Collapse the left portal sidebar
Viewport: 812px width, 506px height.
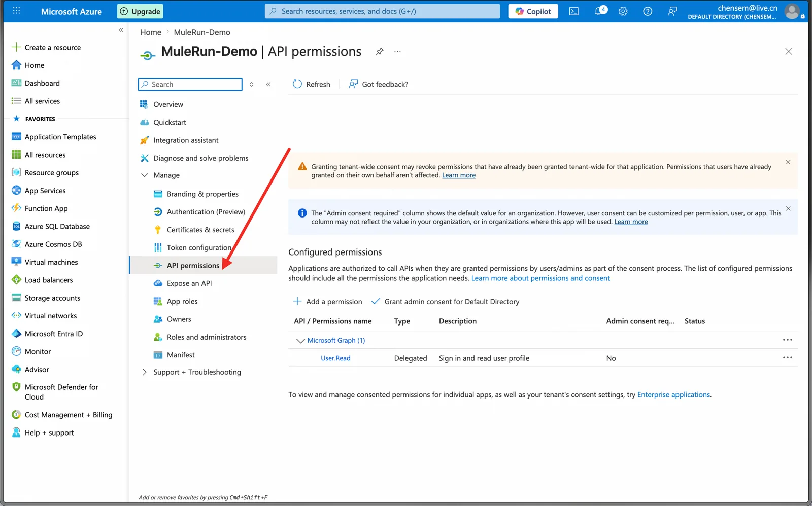(121, 30)
